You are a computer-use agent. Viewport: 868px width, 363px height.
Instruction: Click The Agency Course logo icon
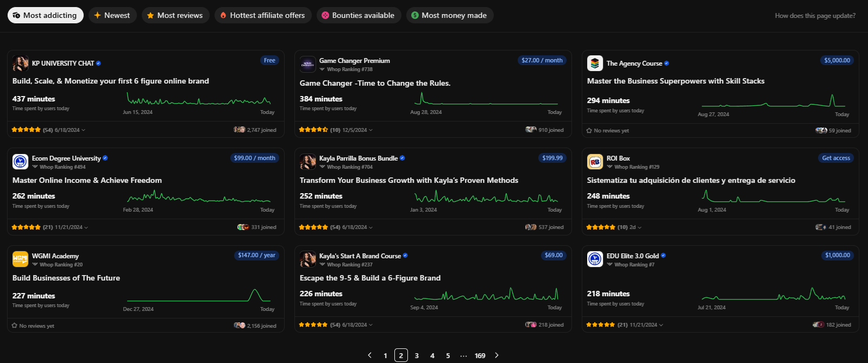pos(595,63)
